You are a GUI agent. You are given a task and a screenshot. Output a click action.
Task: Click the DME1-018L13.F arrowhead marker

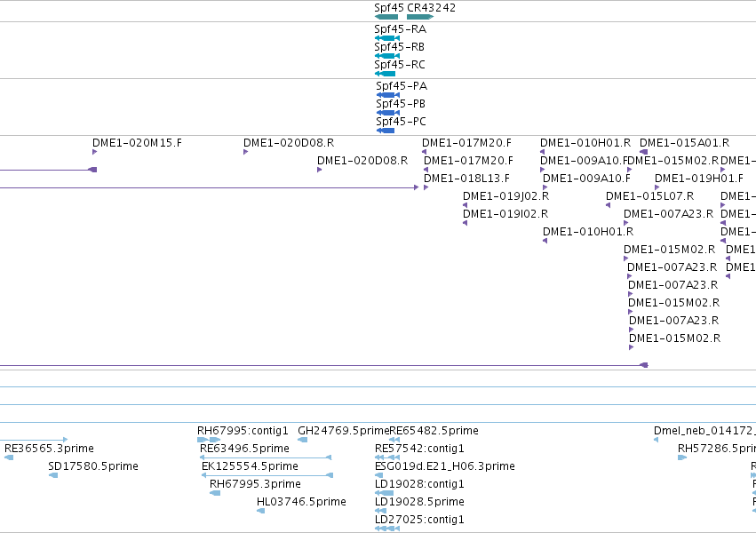[x=426, y=187]
